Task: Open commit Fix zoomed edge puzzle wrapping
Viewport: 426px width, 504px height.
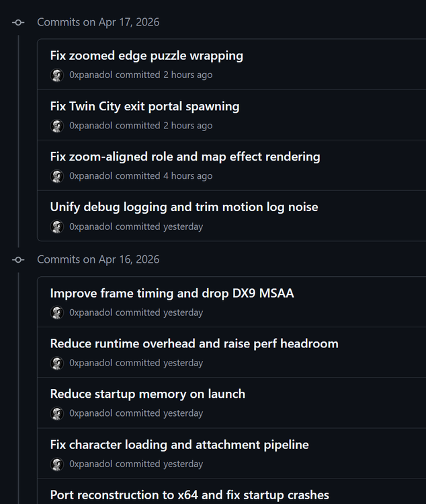Action: click(x=146, y=56)
